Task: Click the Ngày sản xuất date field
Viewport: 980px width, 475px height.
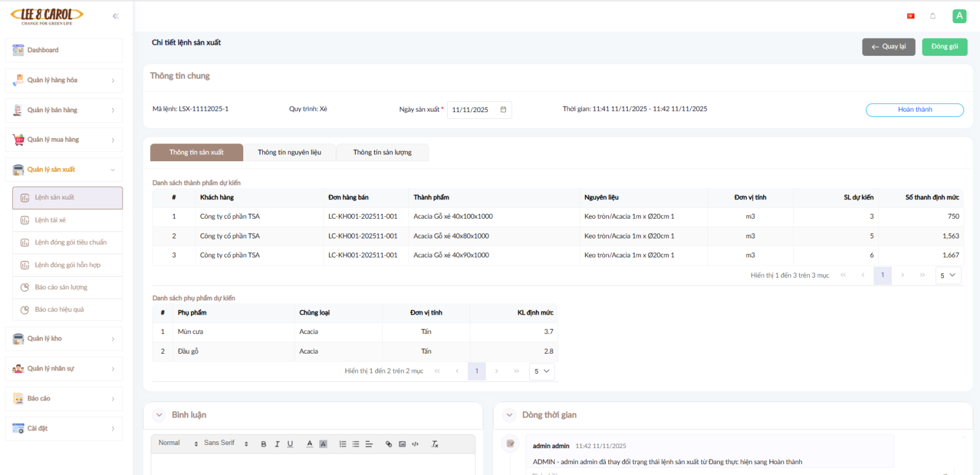Action: pyautogui.click(x=473, y=110)
